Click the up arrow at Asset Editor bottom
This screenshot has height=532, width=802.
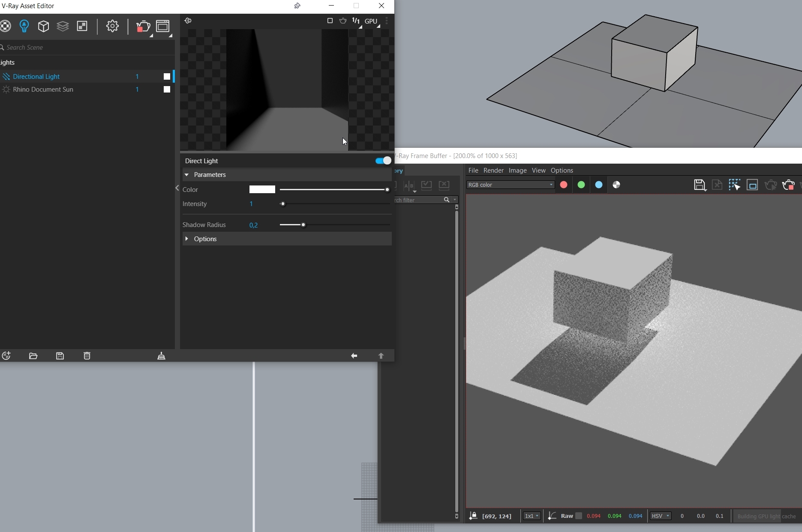tap(381, 356)
